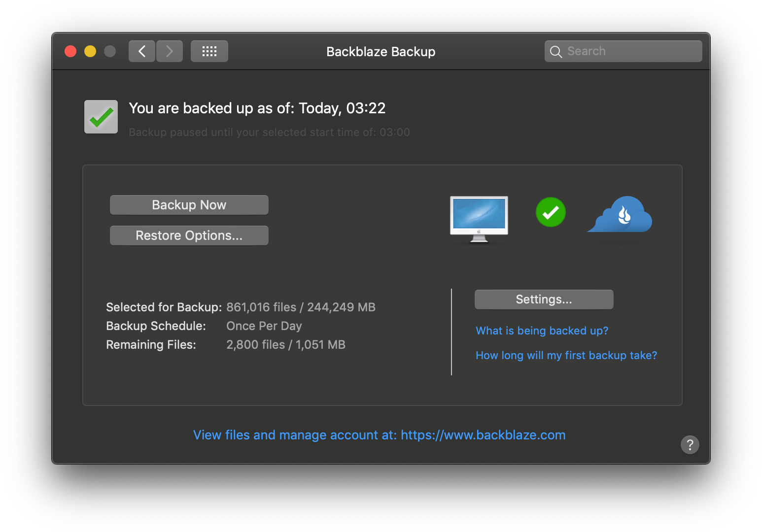Click the iMac computer icon

pyautogui.click(x=479, y=220)
